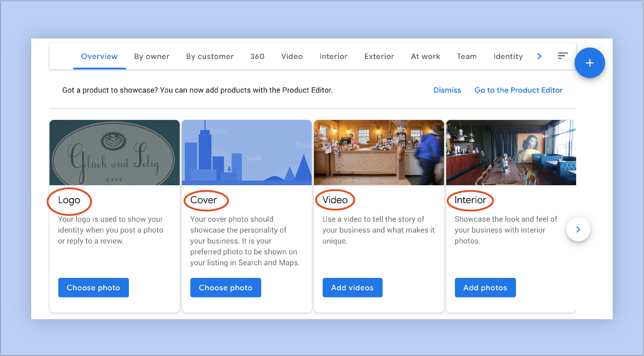Click the Interior card heading
This screenshot has height=356, width=644.
click(x=470, y=200)
